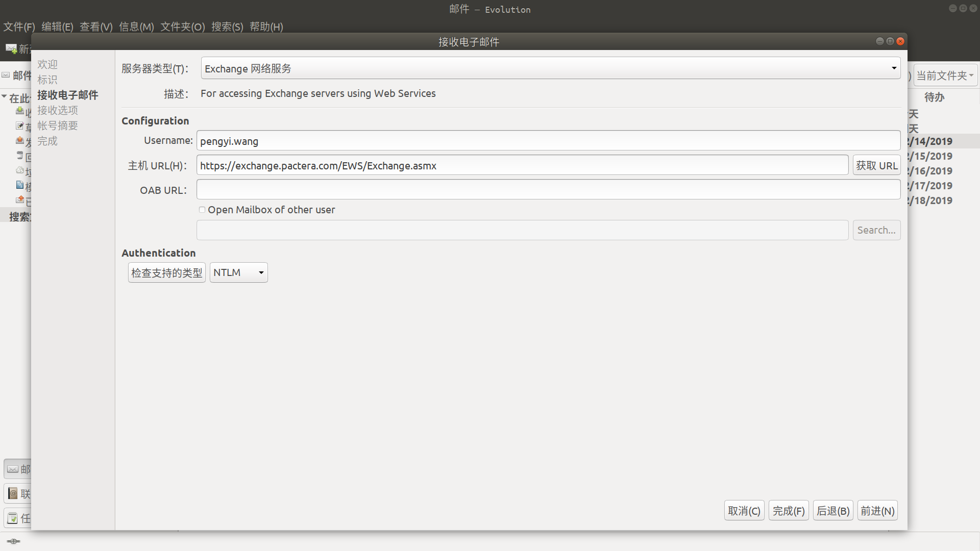Click the 取消(C) cancel button
Image resolution: width=980 pixels, height=551 pixels.
coord(744,511)
